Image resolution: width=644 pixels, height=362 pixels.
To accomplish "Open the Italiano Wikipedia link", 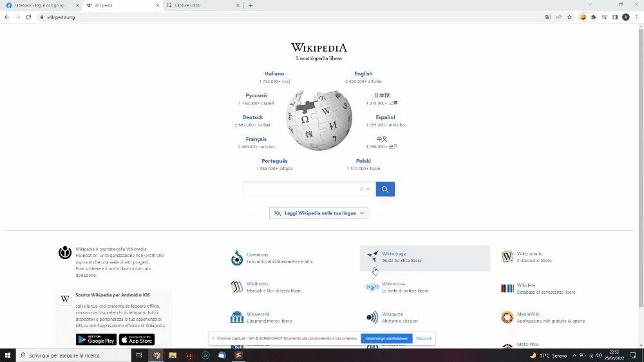I will coord(274,73).
